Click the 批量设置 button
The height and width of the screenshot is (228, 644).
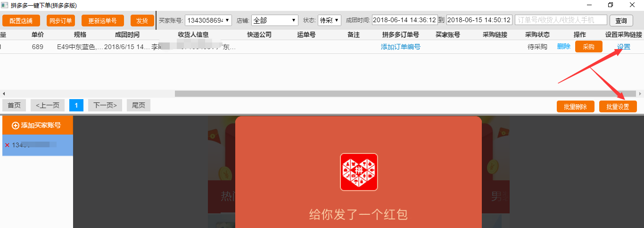pos(618,107)
